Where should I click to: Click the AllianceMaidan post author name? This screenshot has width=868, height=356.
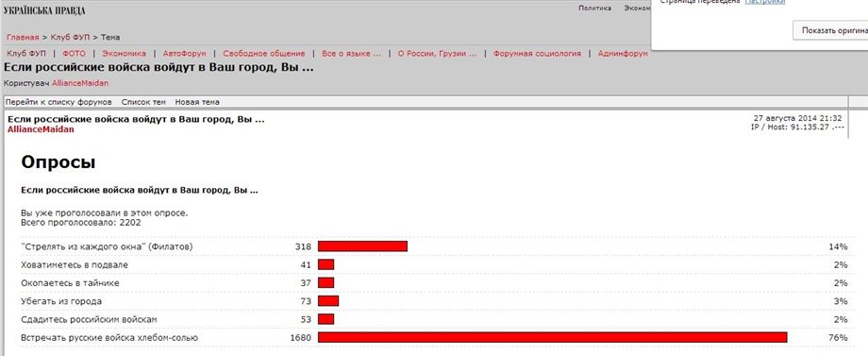(x=41, y=129)
